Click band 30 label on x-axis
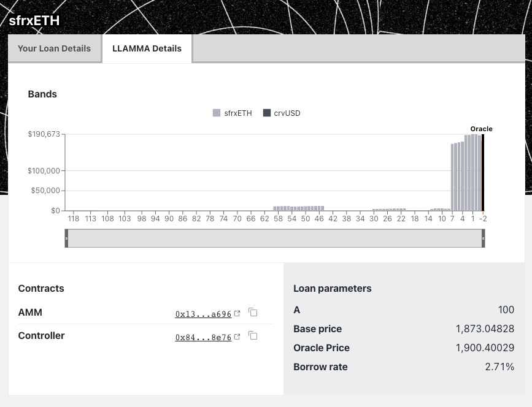The image size is (532, 407). click(374, 219)
